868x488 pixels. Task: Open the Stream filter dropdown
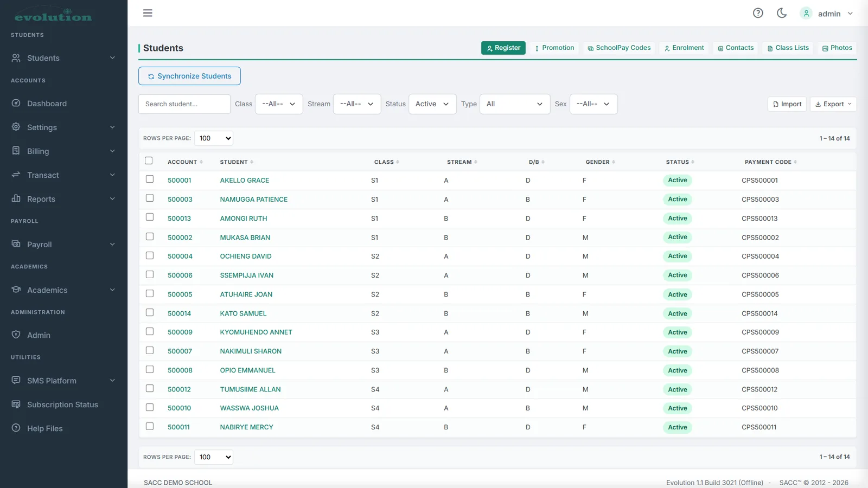click(x=357, y=104)
